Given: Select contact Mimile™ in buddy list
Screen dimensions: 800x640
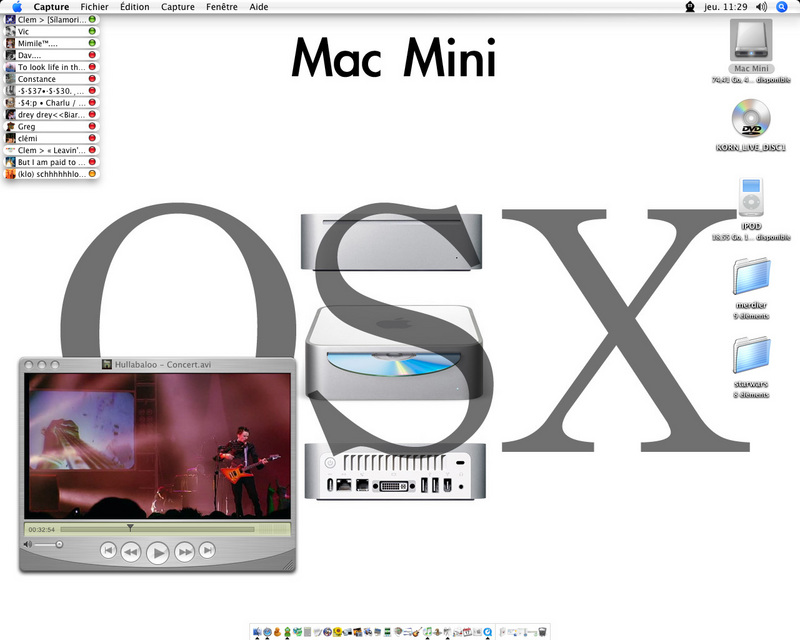Looking at the screenshot, I should (x=51, y=43).
